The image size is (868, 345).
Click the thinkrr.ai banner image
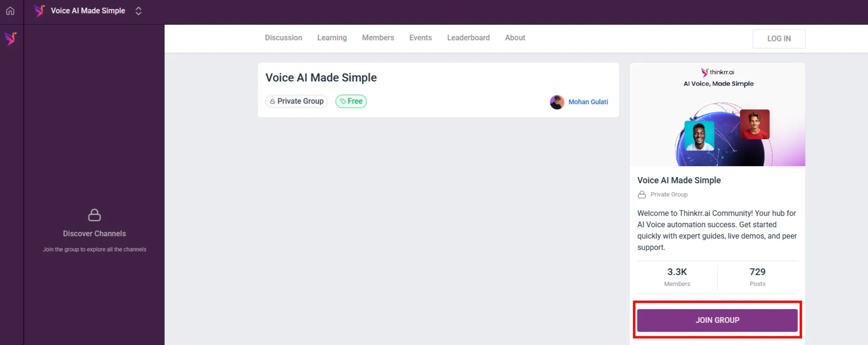tap(717, 115)
